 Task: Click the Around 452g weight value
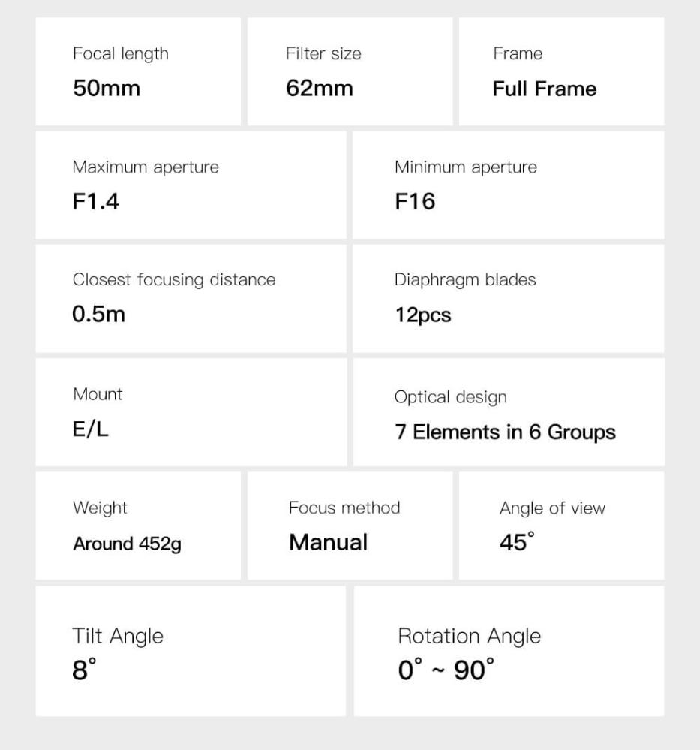(x=127, y=544)
